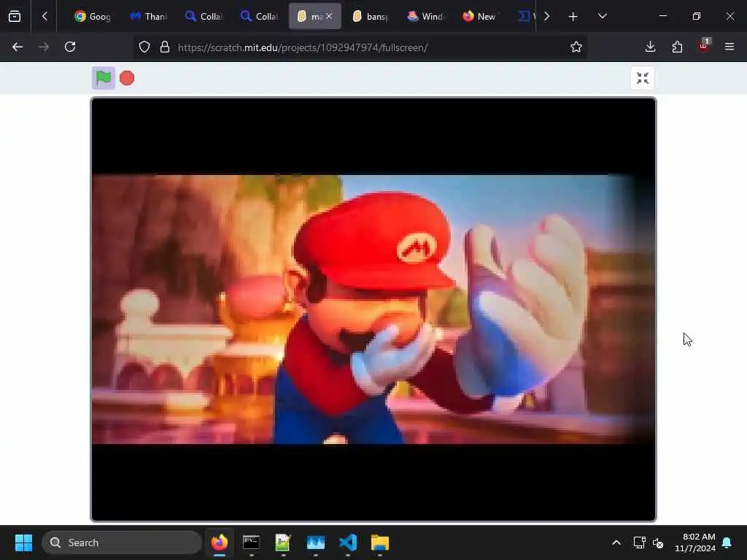Viewport: 747px width, 560px height.
Task: Open the tracking protection shield icon
Action: coord(144,47)
